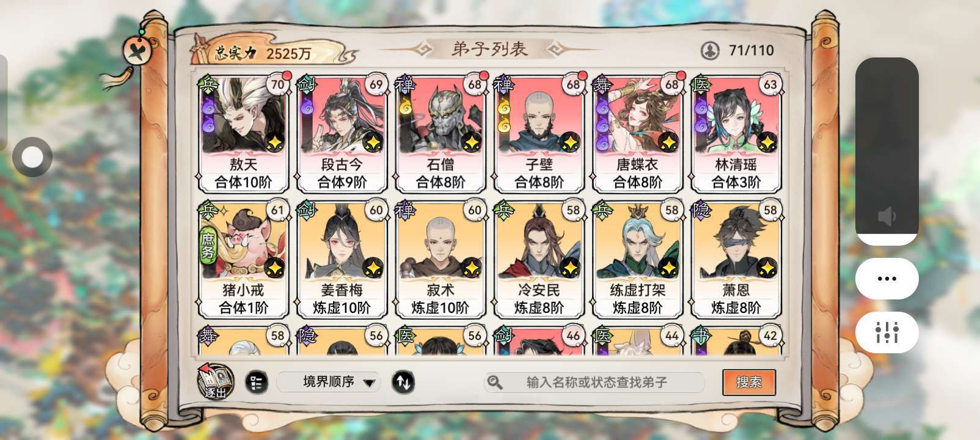This screenshot has width=980, height=440.
Task: Select disciple 林清瑶 card
Action: pyautogui.click(x=736, y=134)
